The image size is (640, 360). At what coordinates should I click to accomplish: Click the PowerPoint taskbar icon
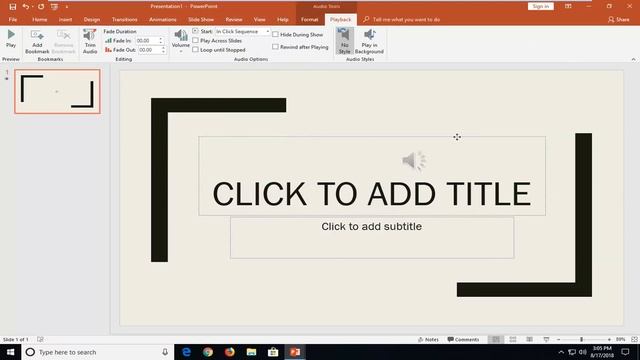coord(295,352)
